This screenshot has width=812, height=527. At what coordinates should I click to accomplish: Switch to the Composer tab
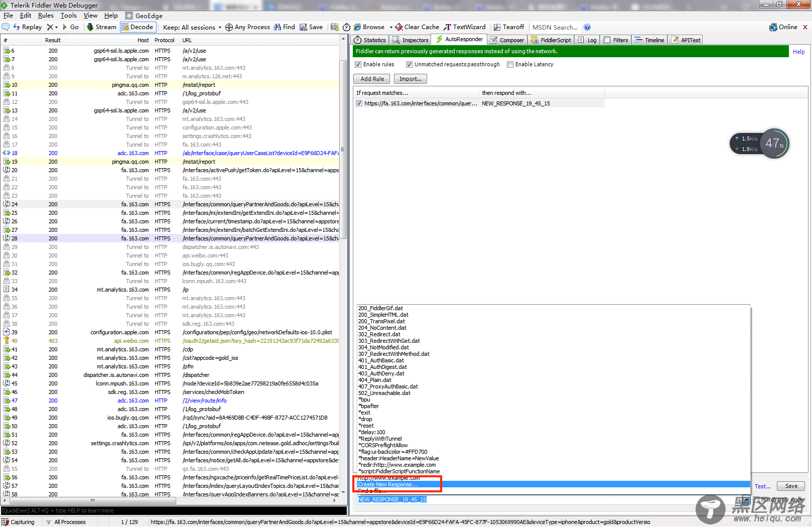click(507, 40)
